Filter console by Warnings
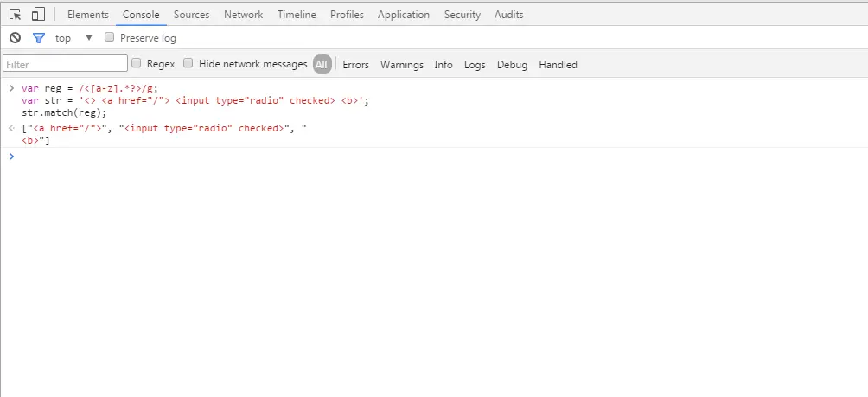 pos(401,65)
